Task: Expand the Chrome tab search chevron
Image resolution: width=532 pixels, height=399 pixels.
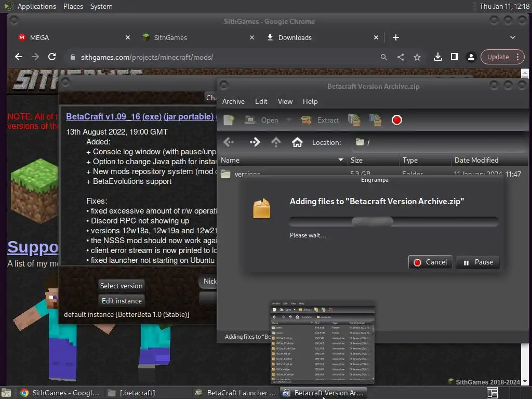Action: point(513,37)
